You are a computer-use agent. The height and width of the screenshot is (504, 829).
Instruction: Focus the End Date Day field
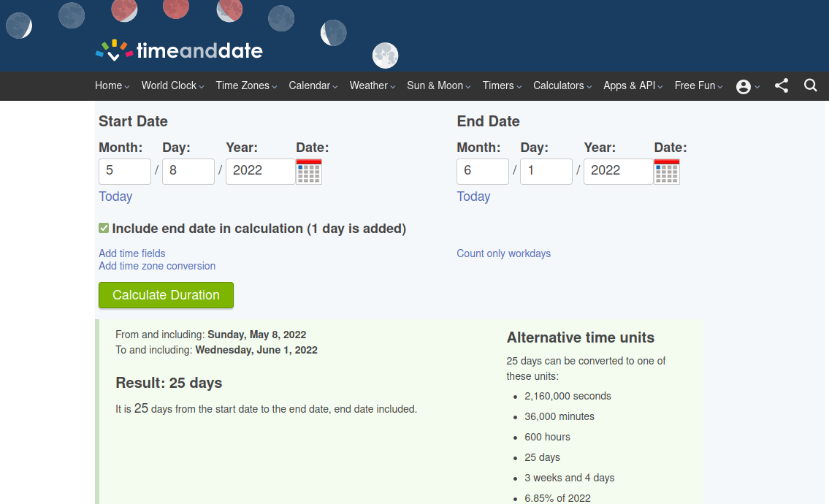tap(546, 172)
